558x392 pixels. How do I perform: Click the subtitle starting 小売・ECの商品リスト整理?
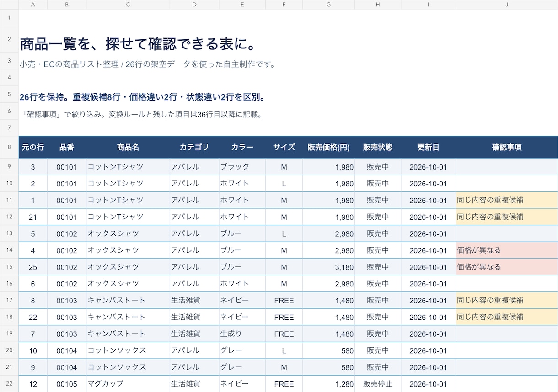148,64
